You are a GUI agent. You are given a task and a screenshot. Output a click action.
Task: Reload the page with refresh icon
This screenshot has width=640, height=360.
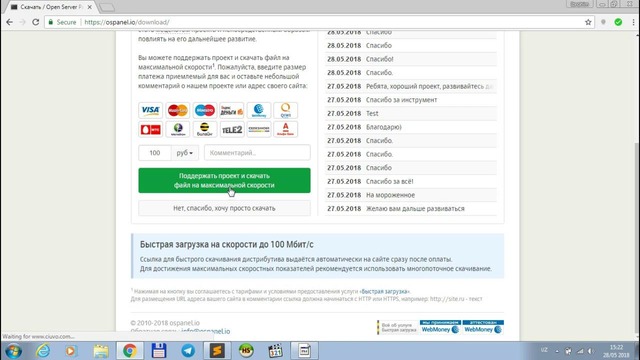[36, 22]
